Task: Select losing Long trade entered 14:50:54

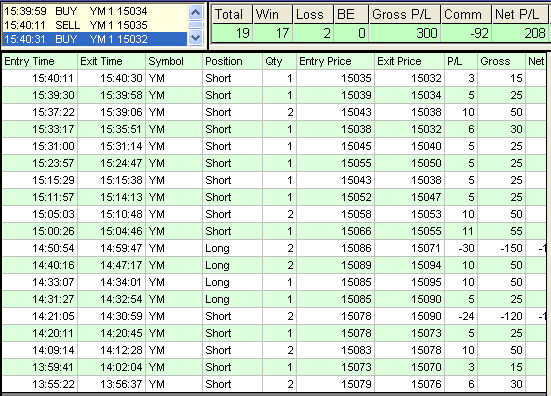Action: (274, 248)
